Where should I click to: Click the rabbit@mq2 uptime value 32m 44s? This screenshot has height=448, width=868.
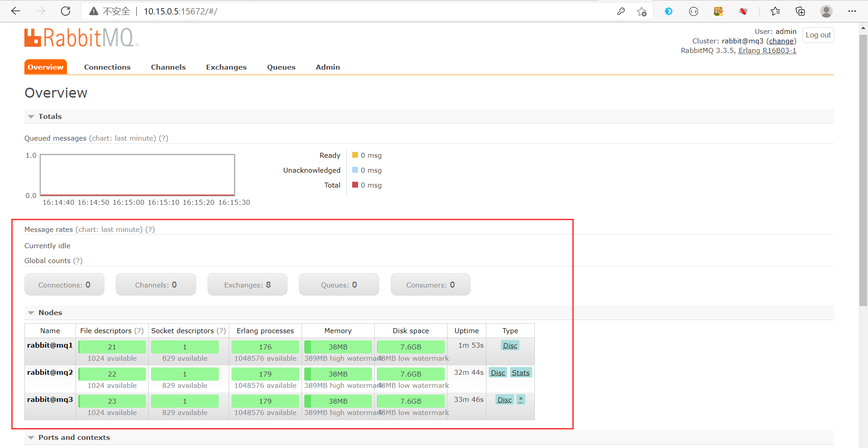click(469, 373)
